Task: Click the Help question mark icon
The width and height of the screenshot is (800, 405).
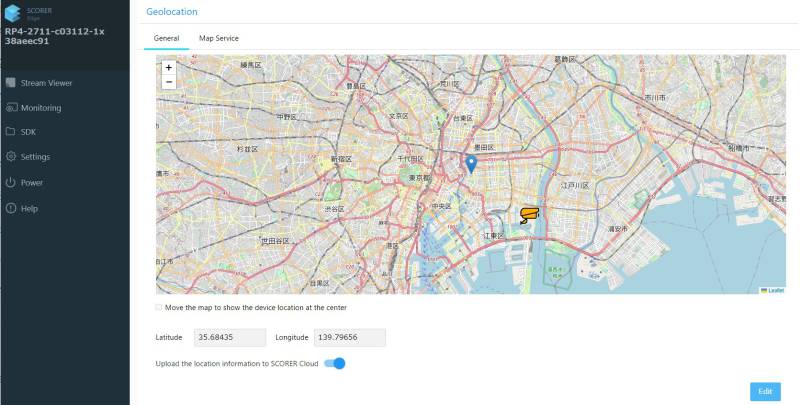Action: [x=10, y=208]
